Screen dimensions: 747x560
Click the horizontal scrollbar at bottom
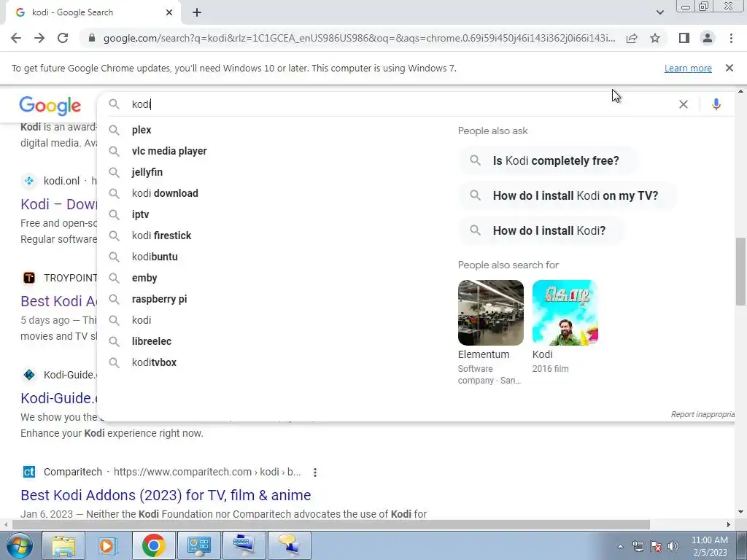tap(331, 525)
